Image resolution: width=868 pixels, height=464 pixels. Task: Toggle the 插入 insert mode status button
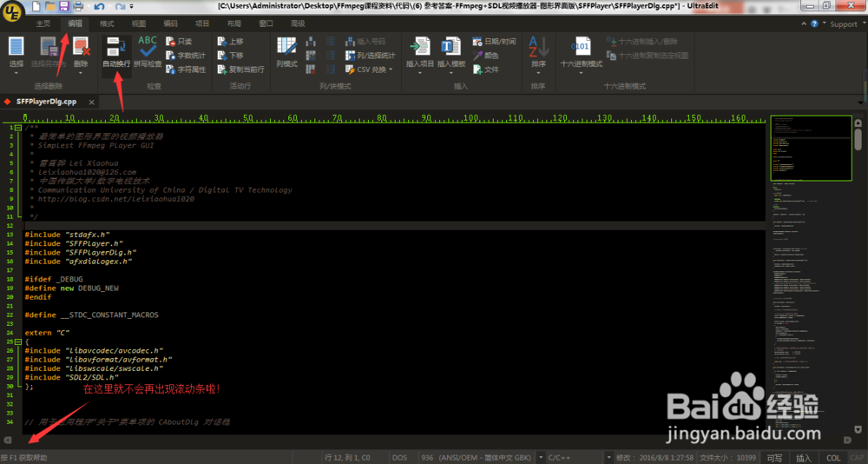803,458
